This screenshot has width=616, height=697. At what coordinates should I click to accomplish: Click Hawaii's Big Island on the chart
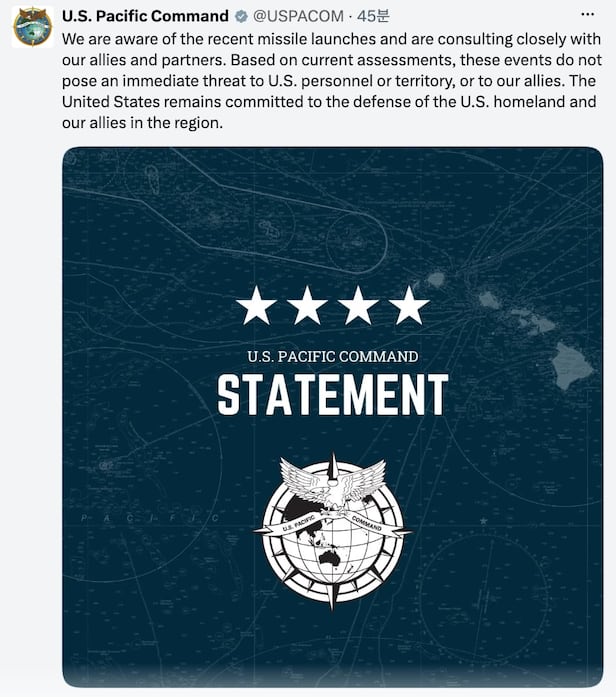(572, 365)
